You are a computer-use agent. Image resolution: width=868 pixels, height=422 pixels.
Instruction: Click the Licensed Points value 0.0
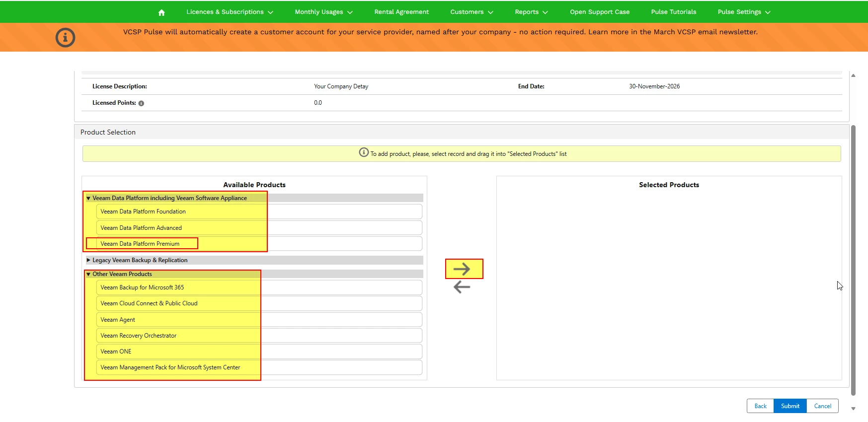coord(318,103)
